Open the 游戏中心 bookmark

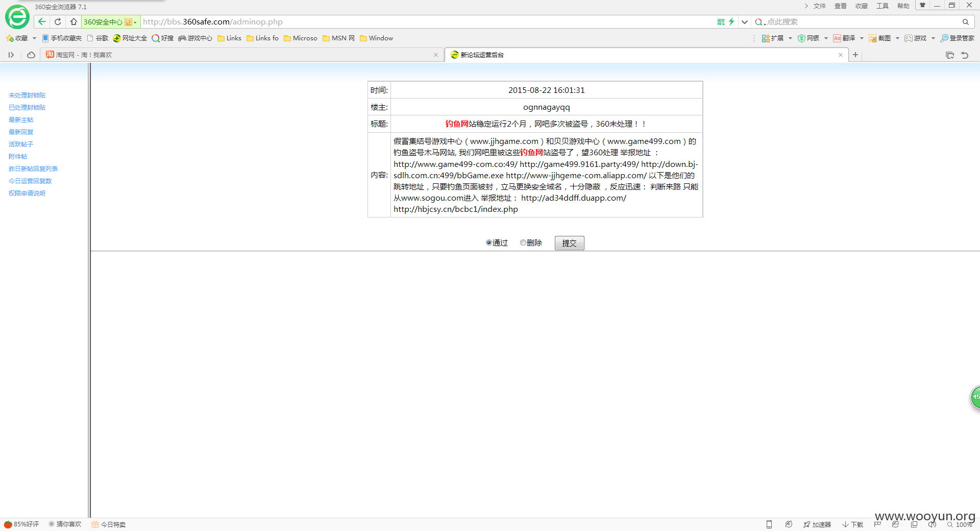click(195, 38)
